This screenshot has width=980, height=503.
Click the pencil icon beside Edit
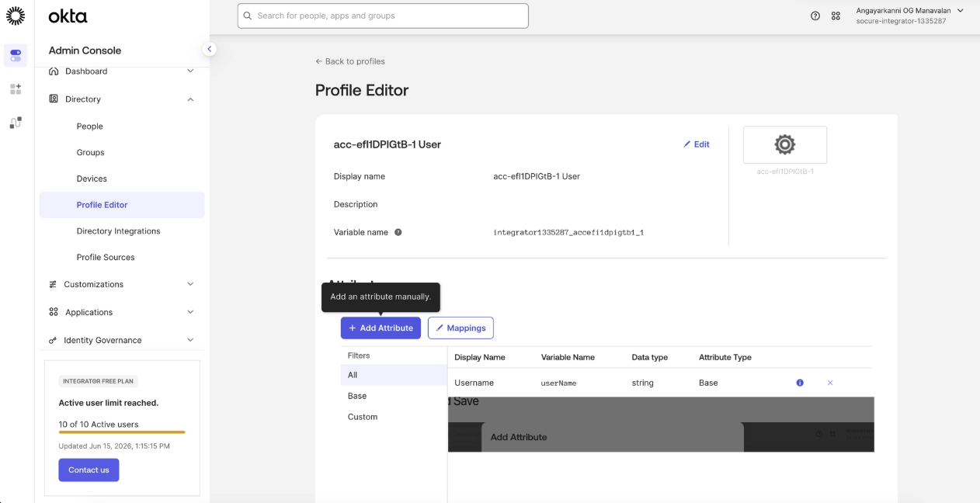click(686, 144)
